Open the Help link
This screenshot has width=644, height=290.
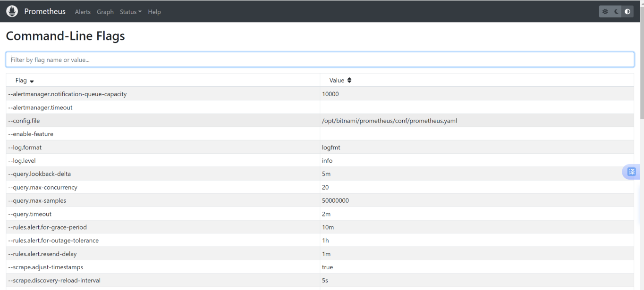[154, 12]
